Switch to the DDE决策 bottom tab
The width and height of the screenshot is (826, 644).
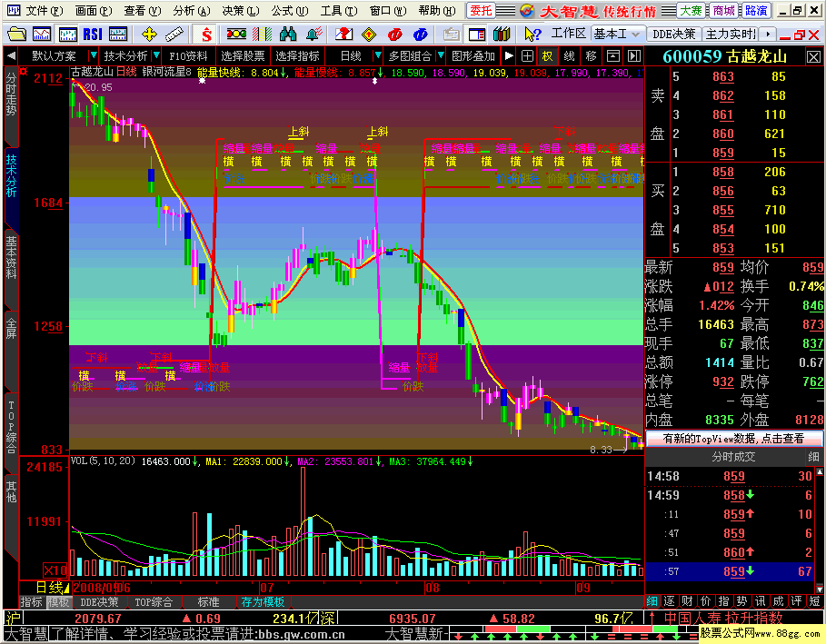(x=99, y=602)
